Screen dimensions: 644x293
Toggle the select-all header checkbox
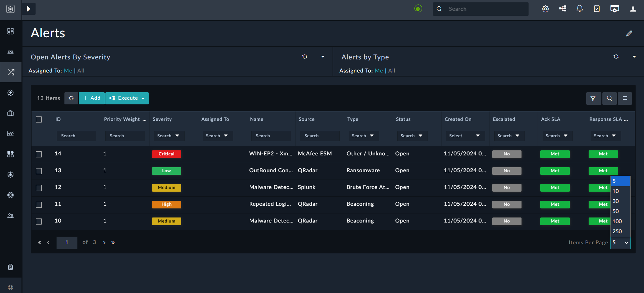pos(39,119)
